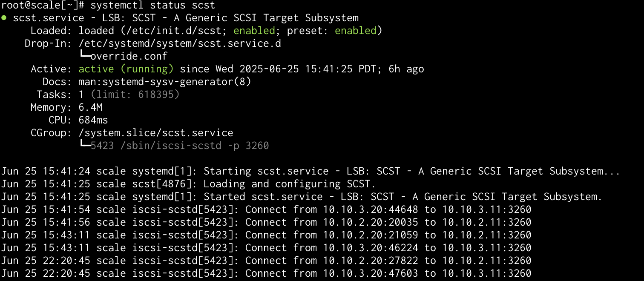This screenshot has width=644, height=281.
Task: Click the first green 'enabled' word
Action: [x=254, y=31]
